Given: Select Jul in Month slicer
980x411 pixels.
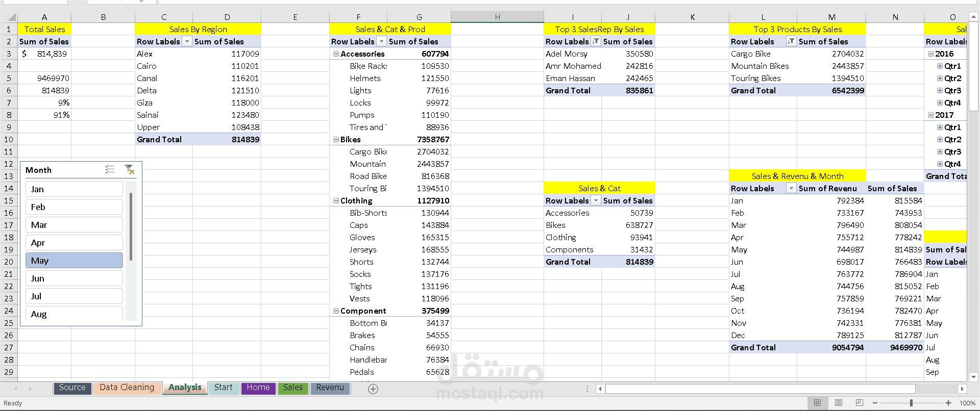Looking at the screenshot, I should (74, 296).
